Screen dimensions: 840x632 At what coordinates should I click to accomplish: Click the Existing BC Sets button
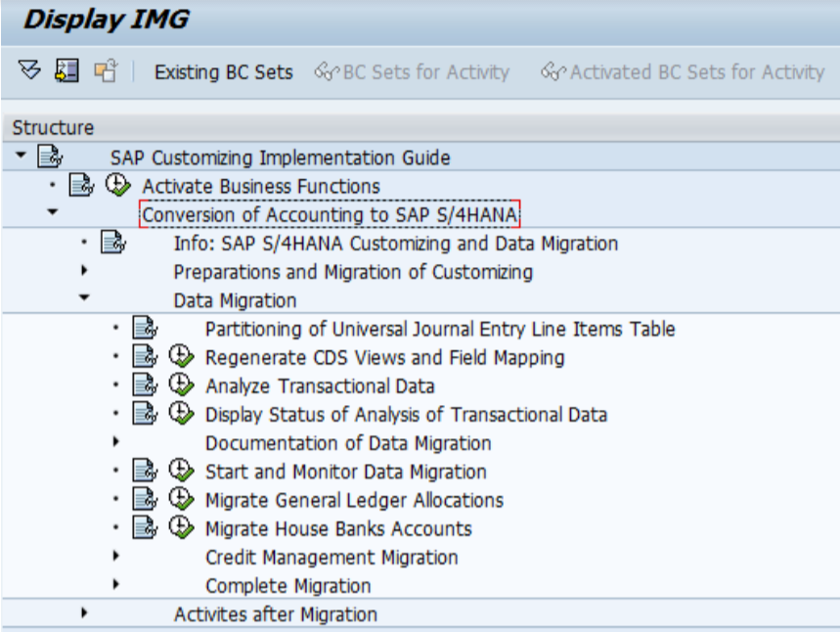(x=223, y=72)
